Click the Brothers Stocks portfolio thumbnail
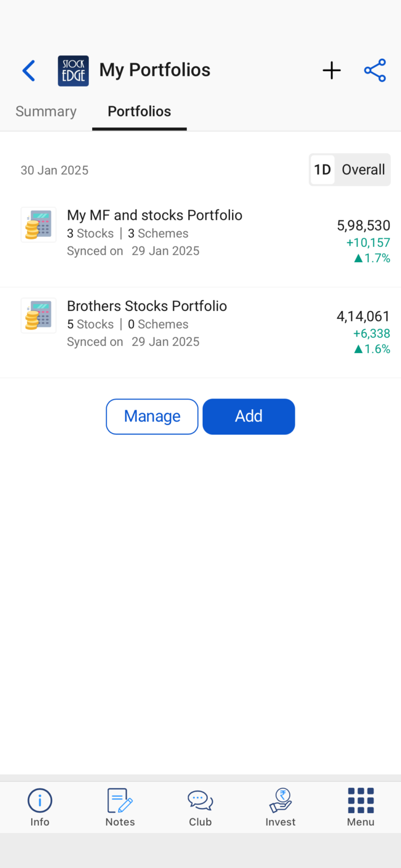Screen dimensions: 401x868 [38, 315]
